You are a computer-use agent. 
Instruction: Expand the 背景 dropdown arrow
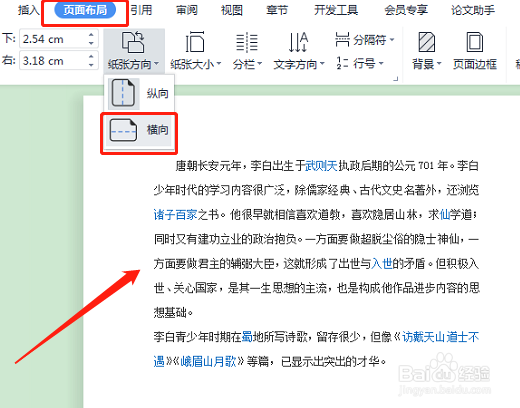click(439, 63)
